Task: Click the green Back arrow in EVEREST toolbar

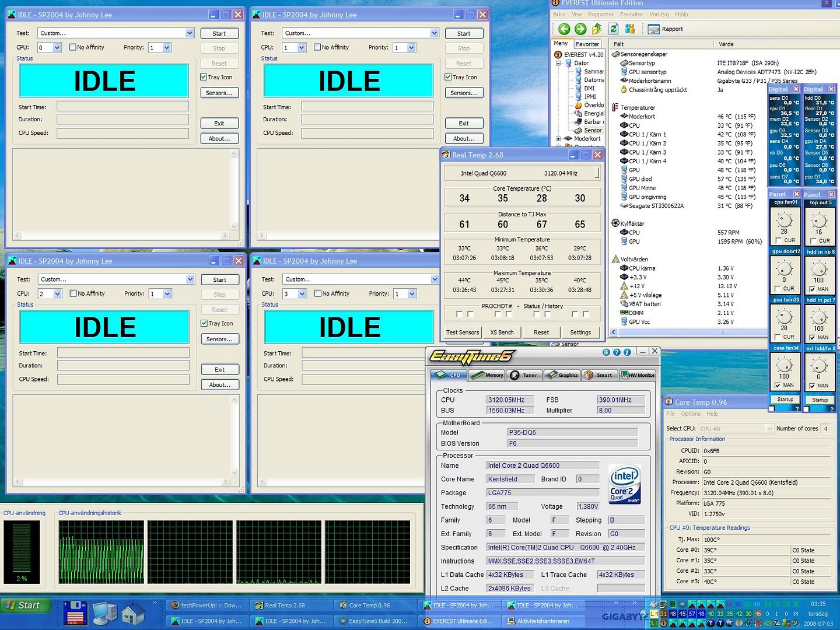Action: 564,29
